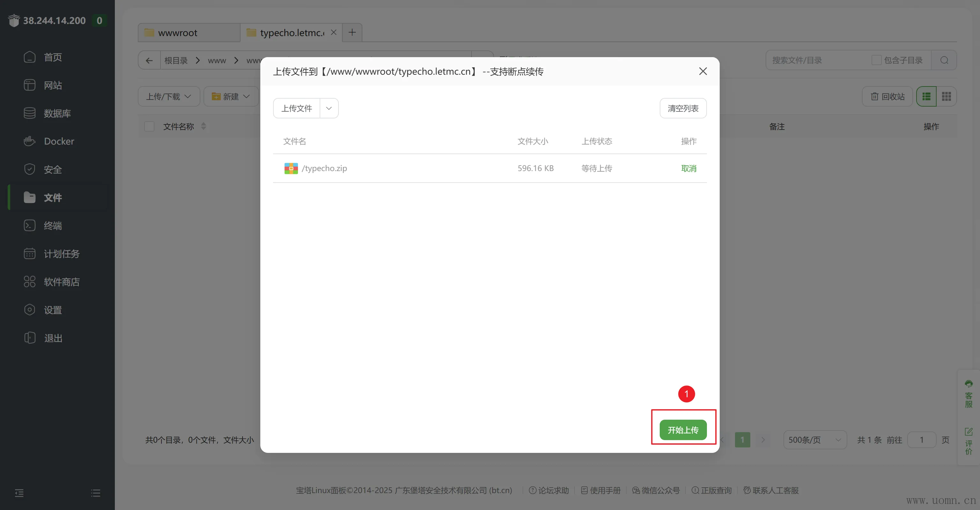This screenshot has height=510, width=980.
Task: Expand the 上传/下载 dropdown
Action: coord(168,97)
